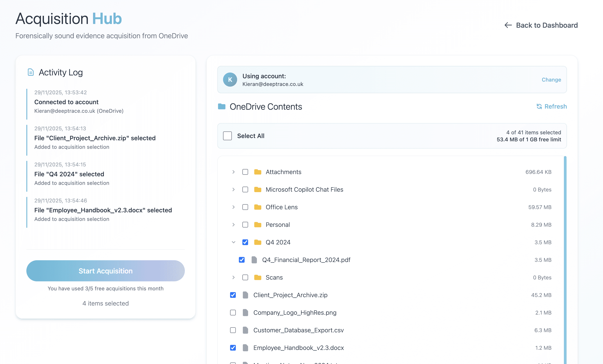Click the Customer_Database_Export.csv file icon
Image resolution: width=603 pixels, height=364 pixels.
(245, 330)
